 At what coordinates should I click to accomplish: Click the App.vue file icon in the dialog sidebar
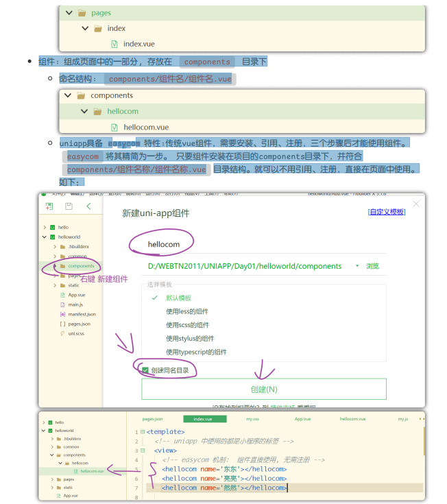pos(62,295)
